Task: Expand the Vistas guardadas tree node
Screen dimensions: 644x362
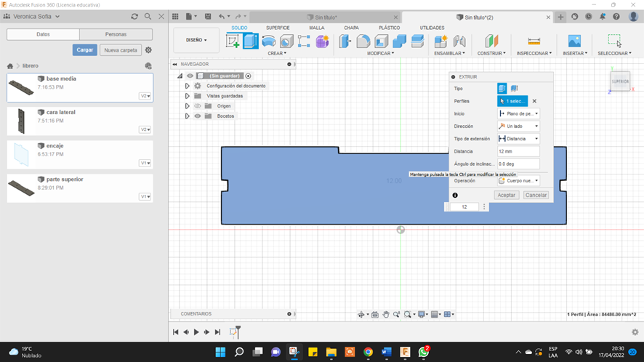Action: coord(187,96)
